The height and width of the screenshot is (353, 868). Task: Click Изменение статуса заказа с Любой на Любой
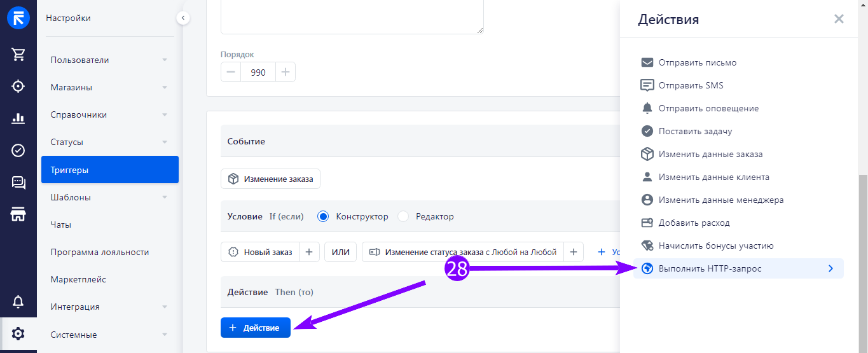(462, 252)
